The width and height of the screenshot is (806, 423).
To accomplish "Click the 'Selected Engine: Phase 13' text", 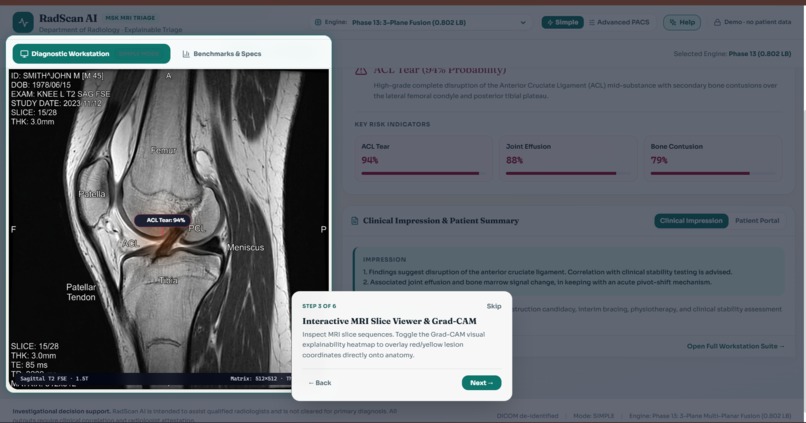I will [732, 53].
